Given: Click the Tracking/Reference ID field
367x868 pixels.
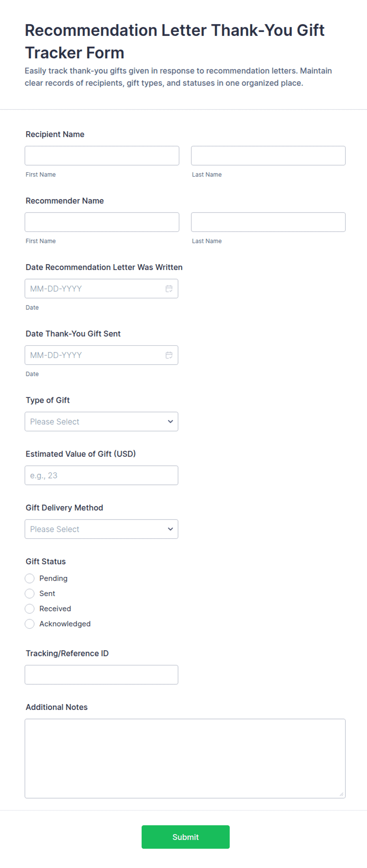Looking at the screenshot, I should [x=101, y=674].
